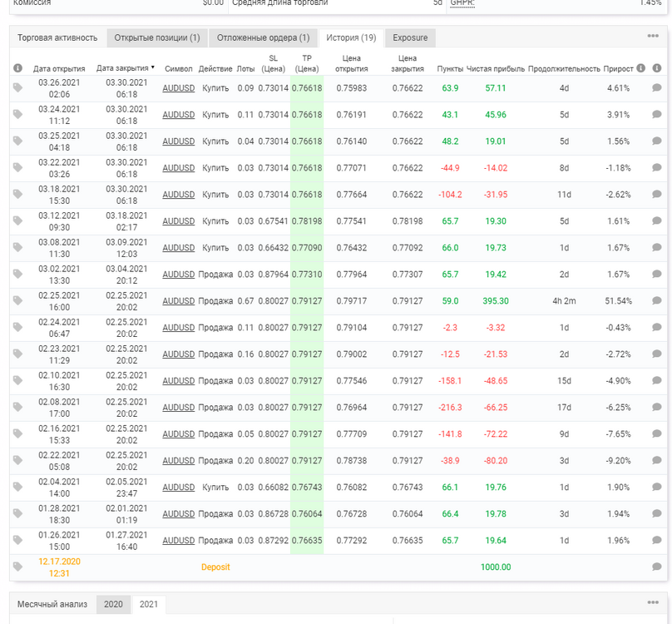Sort table by Чистая прибыль column
The width and height of the screenshot is (672, 624).
[x=496, y=68]
